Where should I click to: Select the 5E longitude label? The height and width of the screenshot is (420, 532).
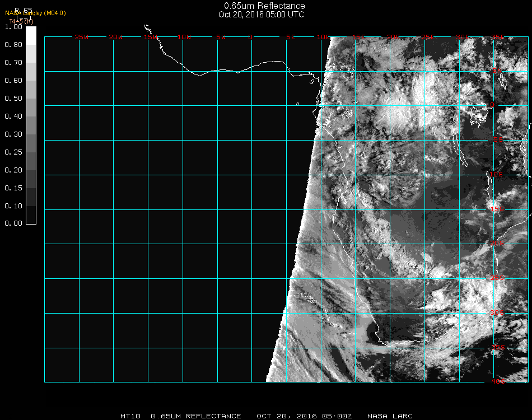tap(291, 37)
